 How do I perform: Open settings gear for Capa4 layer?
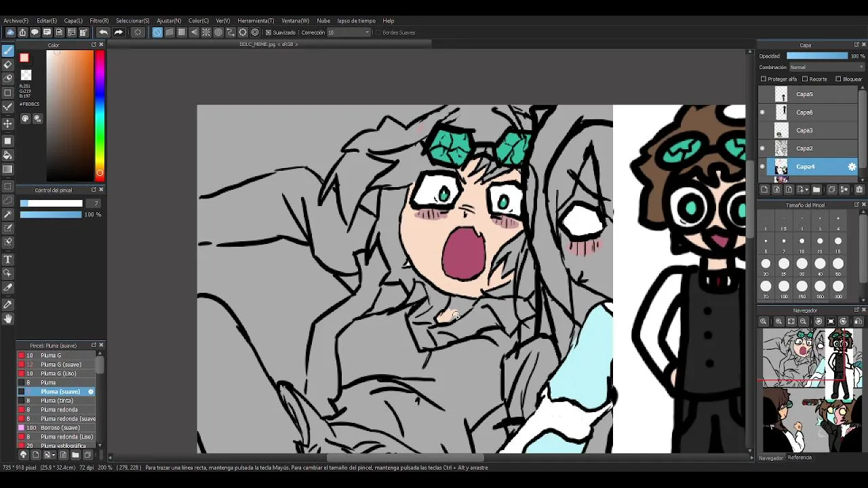coord(852,167)
